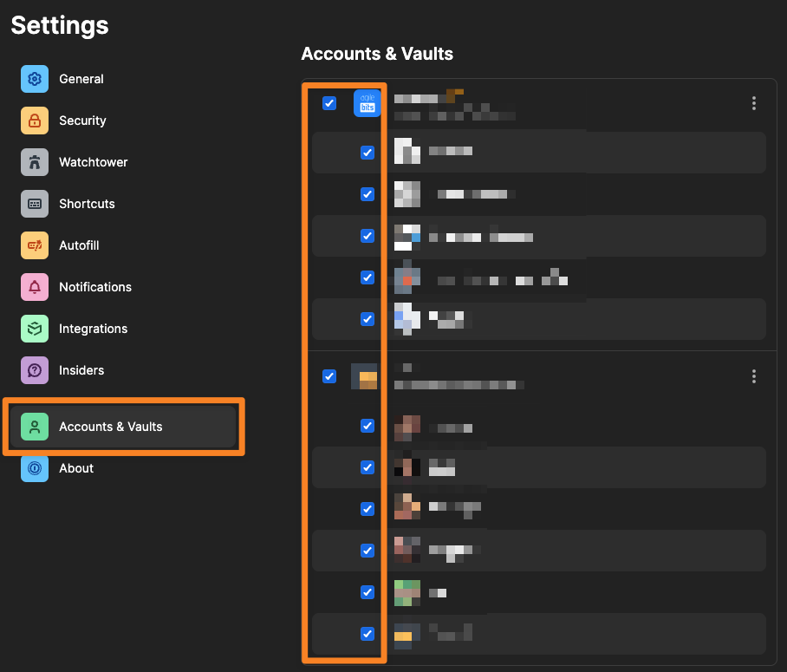
Task: Select the Watchtower tower icon
Action: [x=35, y=162]
